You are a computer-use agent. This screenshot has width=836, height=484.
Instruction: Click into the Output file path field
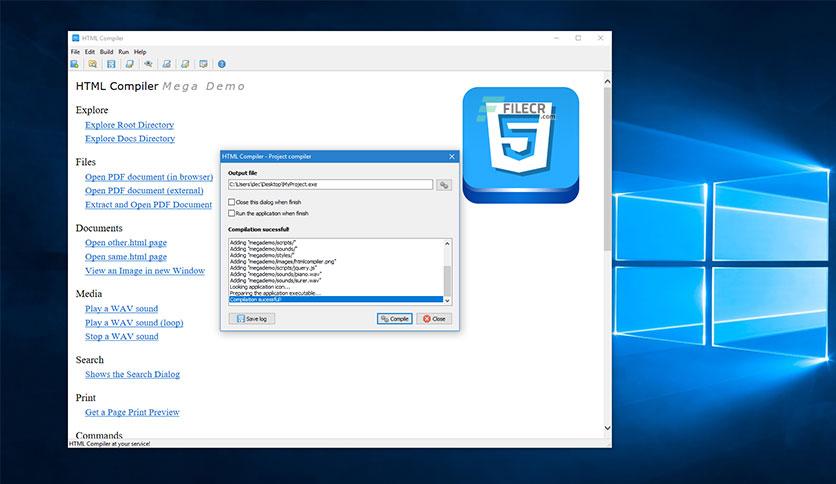click(331, 184)
